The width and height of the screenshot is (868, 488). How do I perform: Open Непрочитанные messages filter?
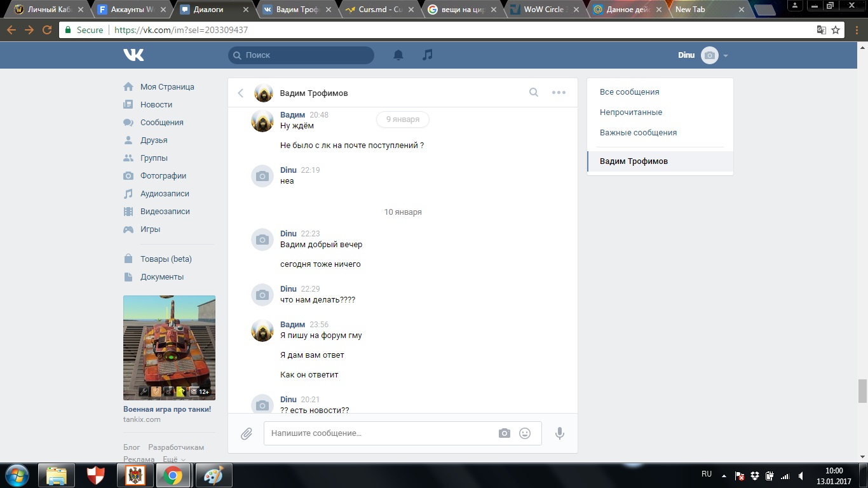[x=630, y=112]
